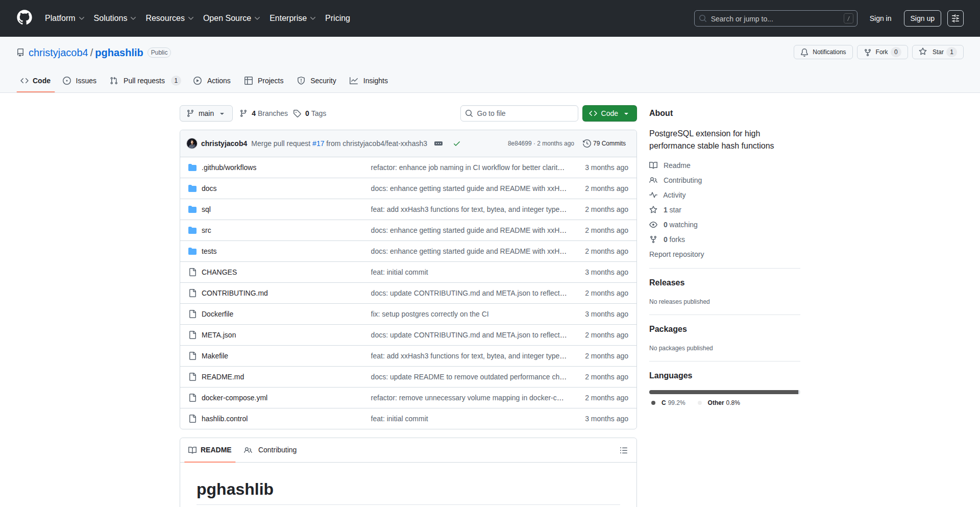Click the Notifications bell button
This screenshot has width=980, height=507.
[x=823, y=52]
